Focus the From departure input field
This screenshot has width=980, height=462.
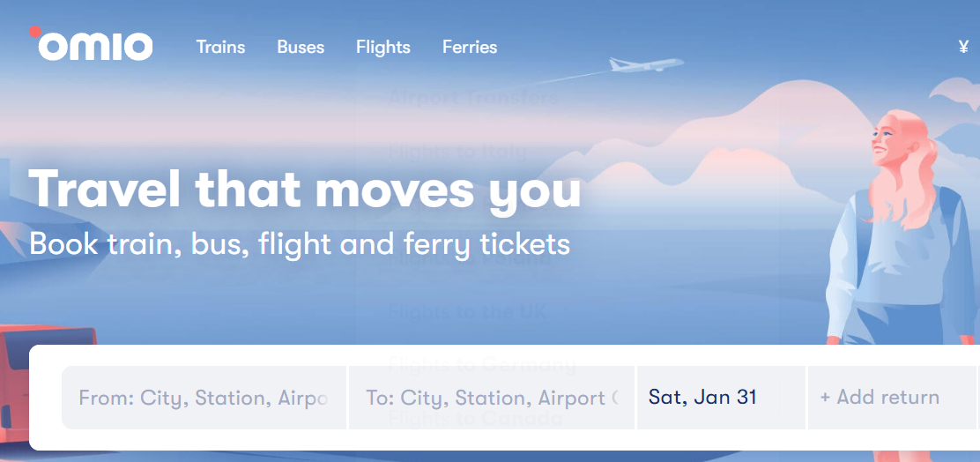(204, 398)
